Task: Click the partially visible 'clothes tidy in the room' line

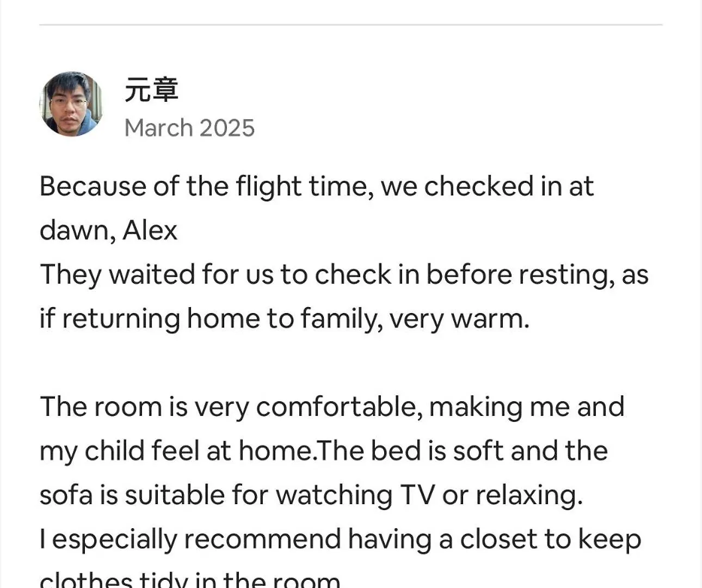Action: coord(189,579)
